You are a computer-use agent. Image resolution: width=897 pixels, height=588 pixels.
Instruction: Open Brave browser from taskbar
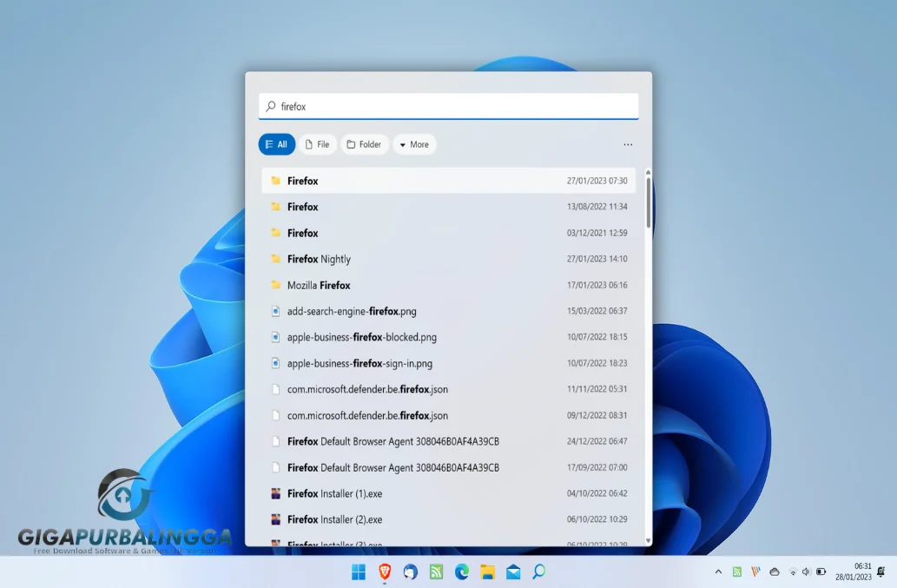point(385,571)
